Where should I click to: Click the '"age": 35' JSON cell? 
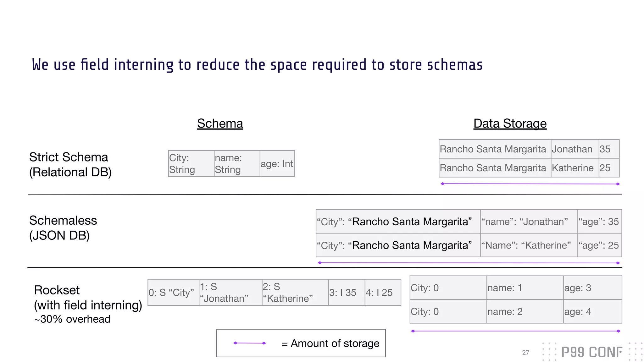pos(600,222)
